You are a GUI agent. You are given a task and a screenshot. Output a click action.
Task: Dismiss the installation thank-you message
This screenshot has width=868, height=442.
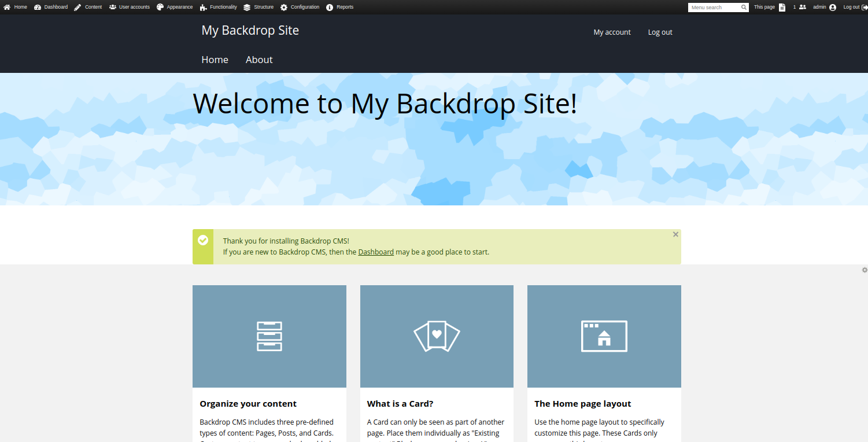click(675, 234)
